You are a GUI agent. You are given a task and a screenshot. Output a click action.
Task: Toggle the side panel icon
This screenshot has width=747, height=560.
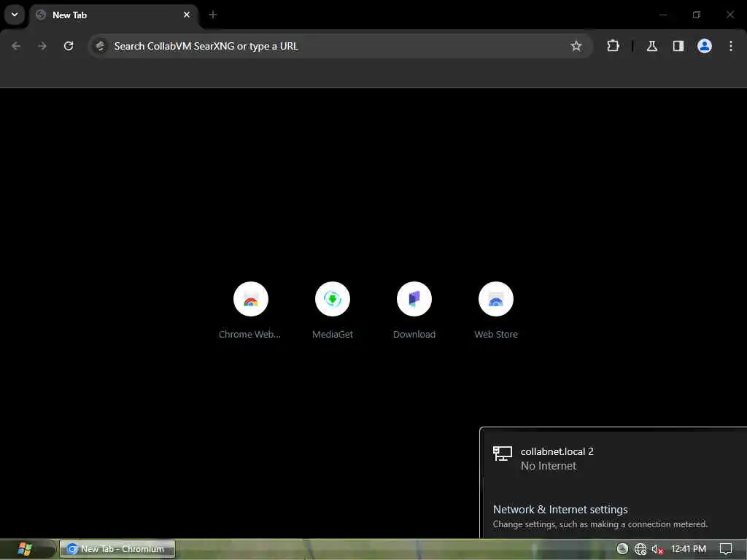tap(678, 46)
